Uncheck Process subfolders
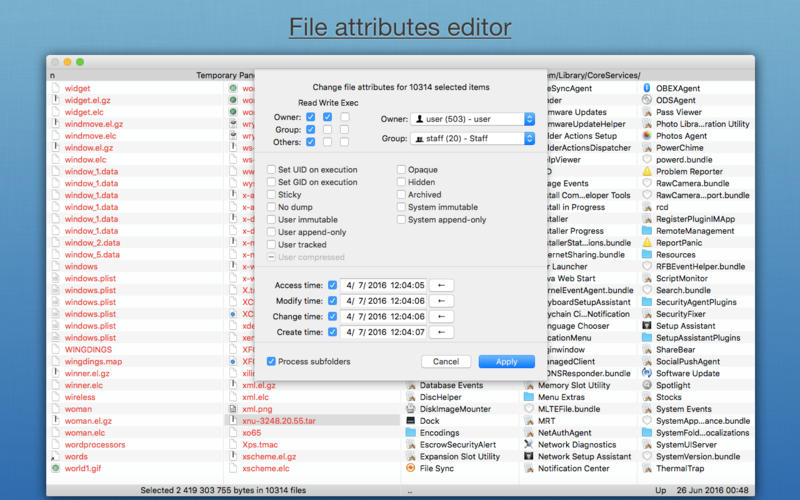This screenshot has width=800, height=500. click(x=271, y=361)
